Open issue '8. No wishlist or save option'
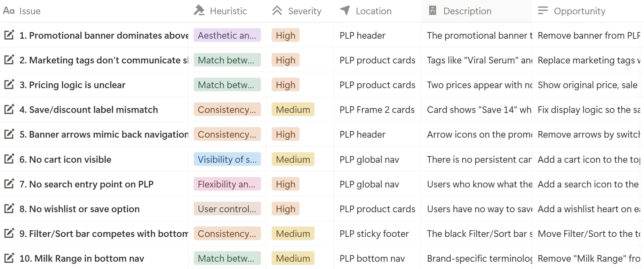 point(79,209)
